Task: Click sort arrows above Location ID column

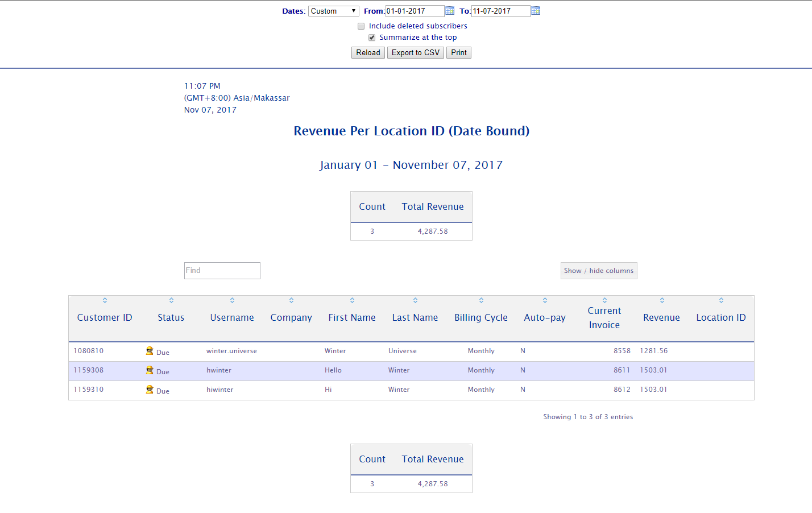Action: pos(721,300)
